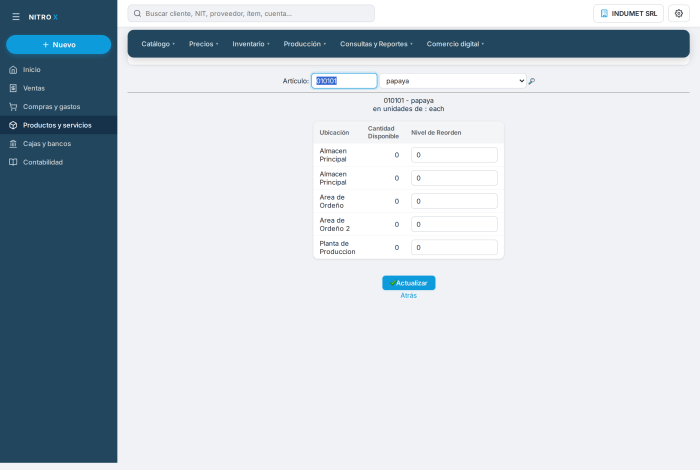Viewport: 700px width, 470px height.
Task: Open the Consultas y Reportes menu
Action: point(376,44)
